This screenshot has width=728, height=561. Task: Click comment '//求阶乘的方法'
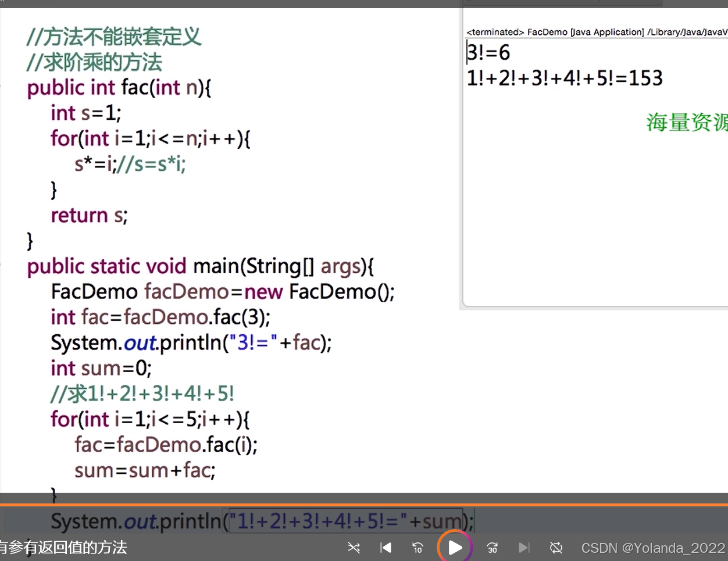[94, 62]
